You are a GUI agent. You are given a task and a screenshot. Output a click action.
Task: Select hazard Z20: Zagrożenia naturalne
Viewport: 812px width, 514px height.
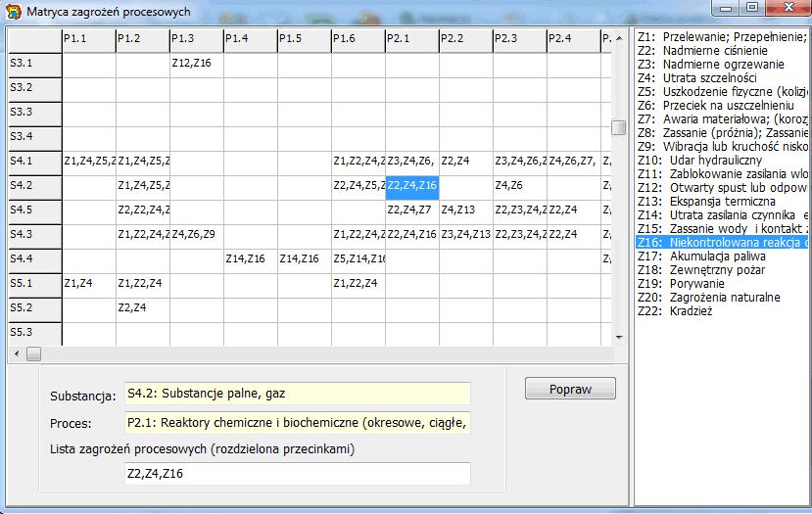tap(722, 297)
